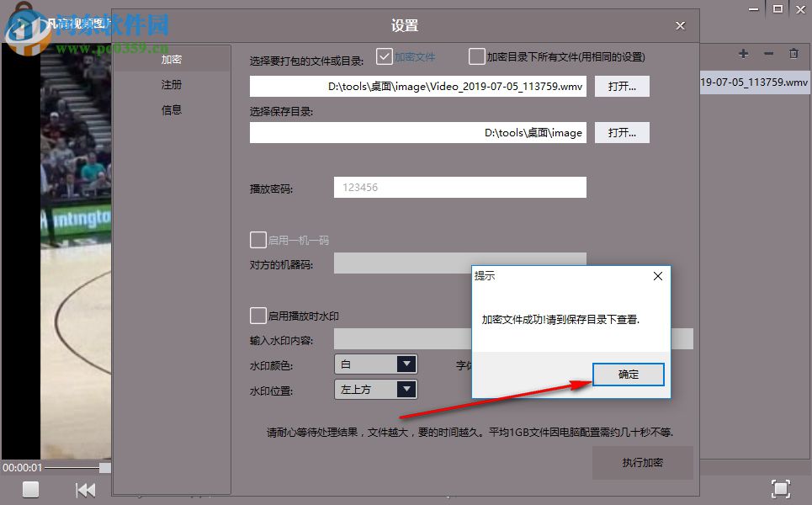This screenshot has width=812, height=505.
Task: Enable 加密目录下所有文件 option
Action: click(477, 56)
